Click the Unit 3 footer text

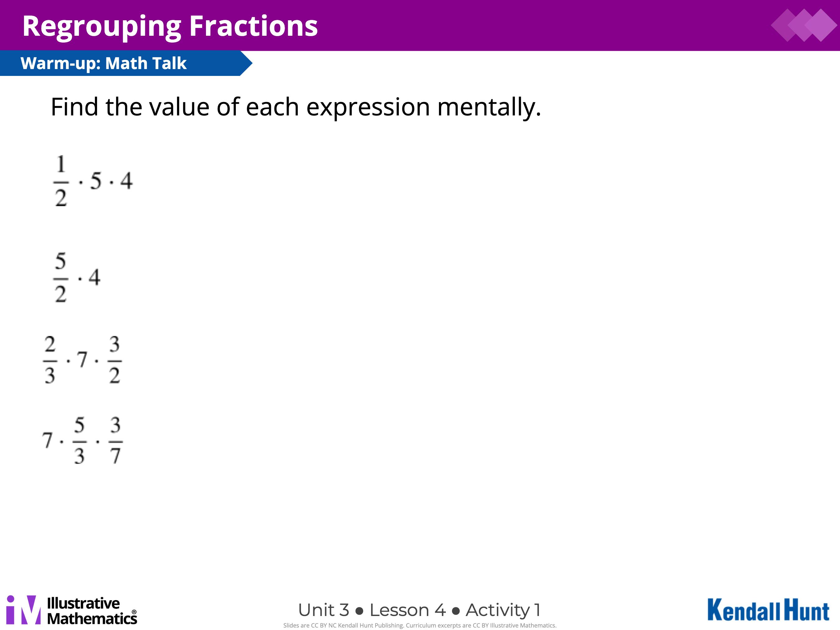tap(324, 610)
